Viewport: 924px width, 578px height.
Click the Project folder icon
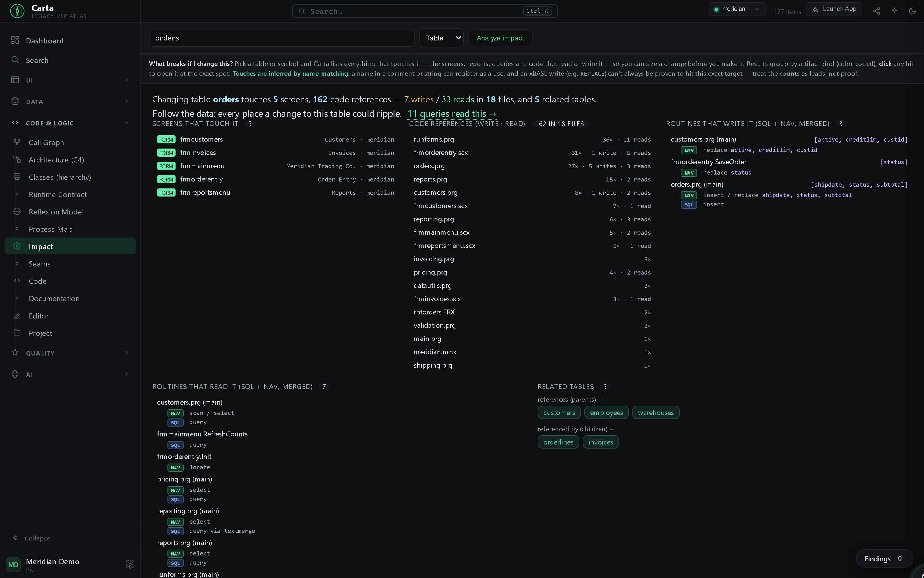click(x=17, y=333)
